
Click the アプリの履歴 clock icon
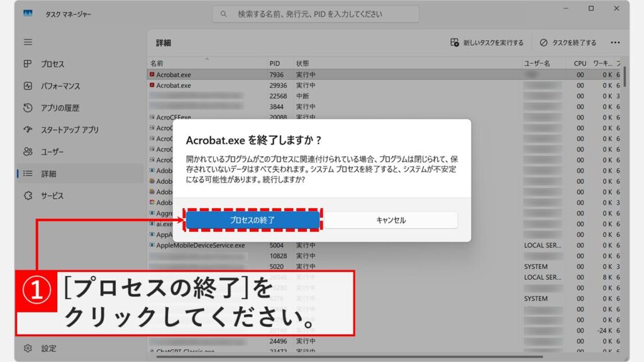pos(28,107)
